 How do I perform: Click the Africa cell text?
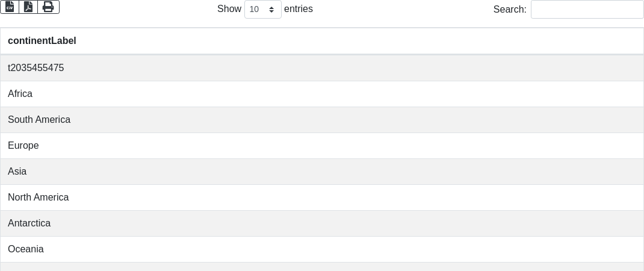tap(20, 94)
